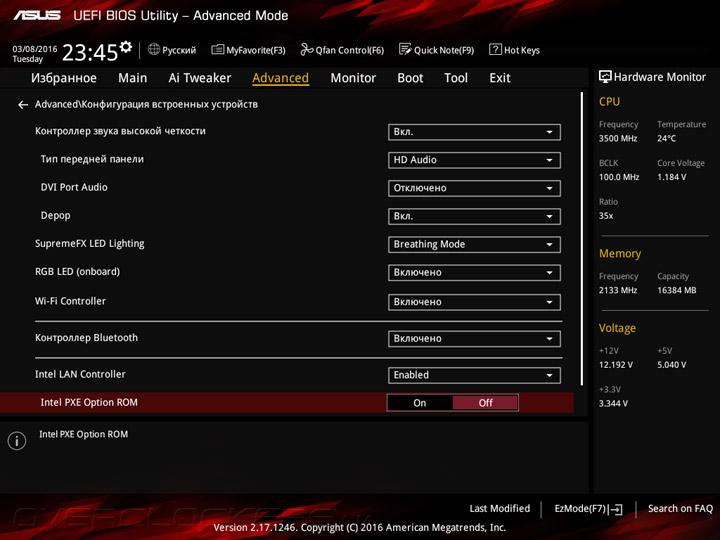The image size is (720, 540).
Task: Open the RGB LED (onboard) dropdown
Action: coord(474,273)
